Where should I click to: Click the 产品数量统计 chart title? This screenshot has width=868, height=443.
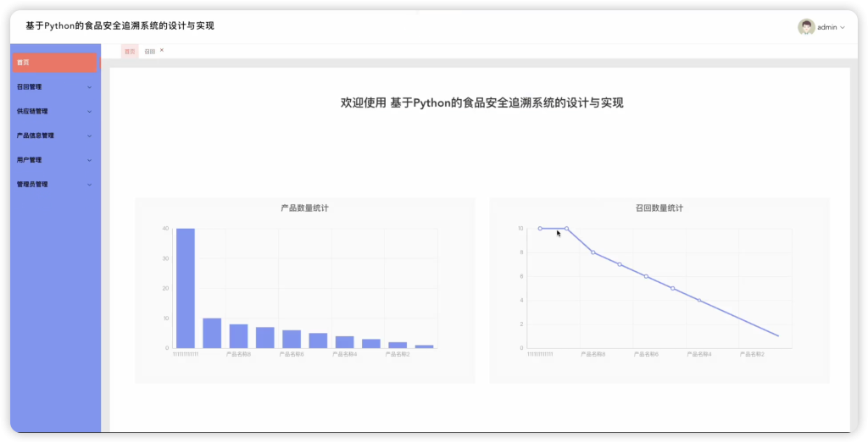pyautogui.click(x=304, y=208)
